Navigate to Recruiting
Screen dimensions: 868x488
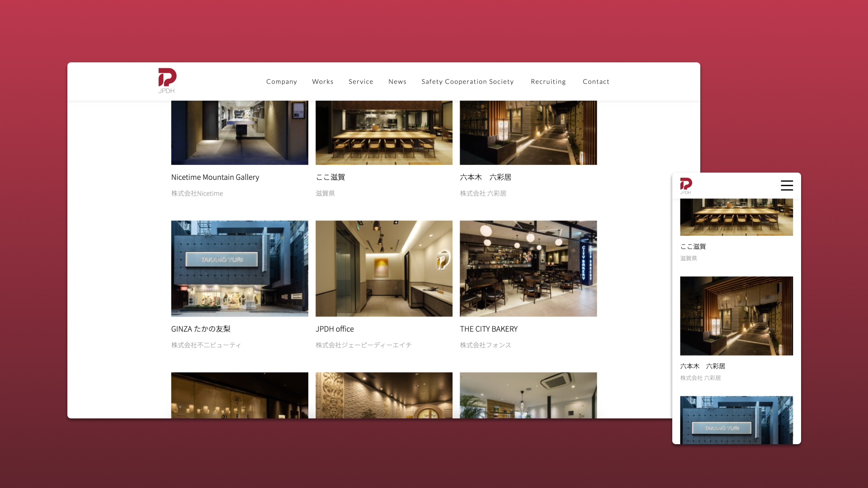click(x=548, y=82)
